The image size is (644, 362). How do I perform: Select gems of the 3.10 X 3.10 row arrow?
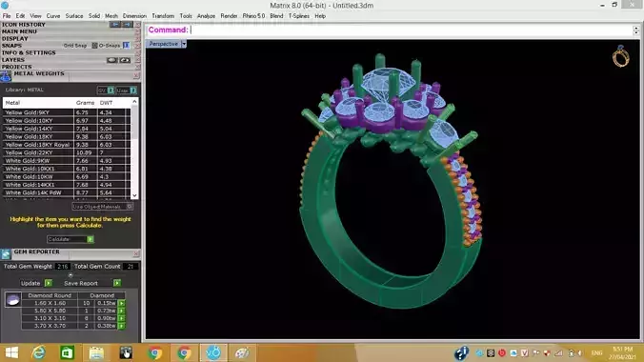pos(122,318)
